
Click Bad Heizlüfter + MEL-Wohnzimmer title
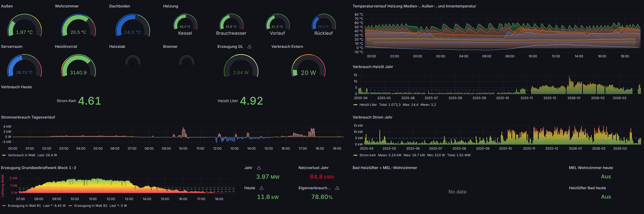[x=384, y=168]
